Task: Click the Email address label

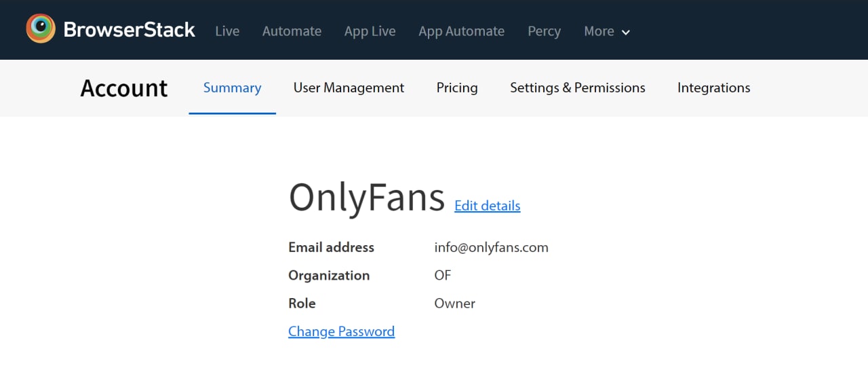Action: (331, 247)
